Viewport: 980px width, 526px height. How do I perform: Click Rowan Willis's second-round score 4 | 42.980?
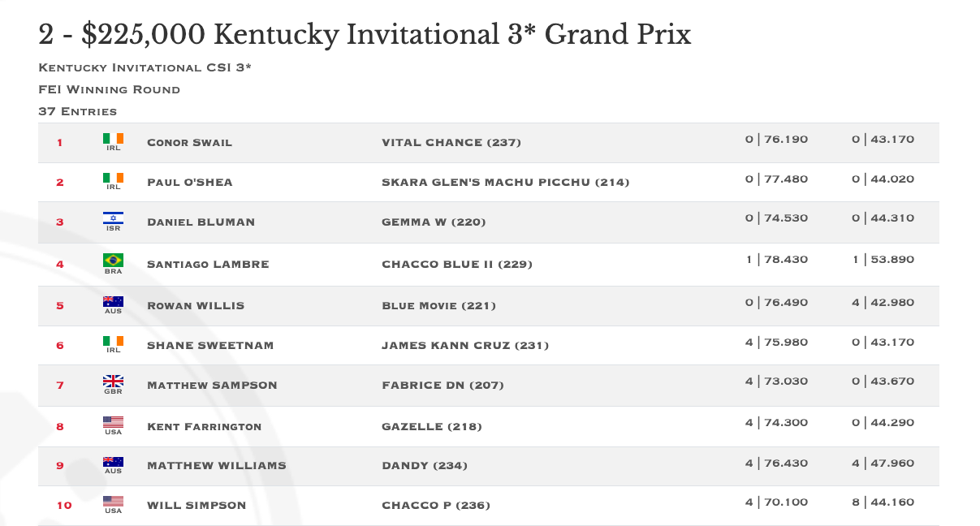click(883, 303)
